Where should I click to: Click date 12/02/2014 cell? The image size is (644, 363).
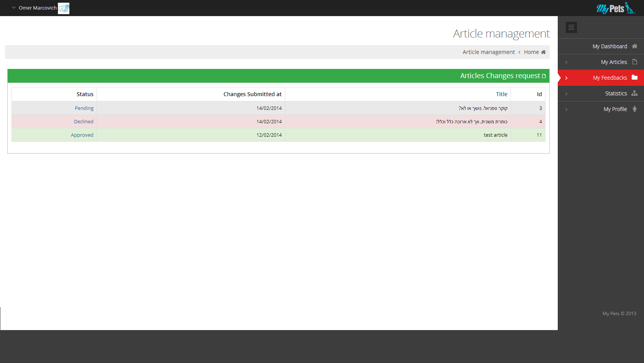(x=191, y=135)
